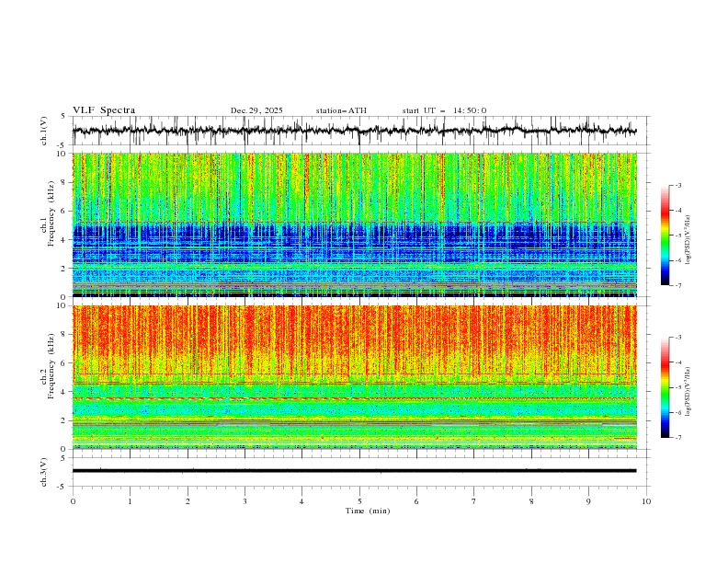Click the date "Dec. 29, 2025"
The height and width of the screenshot is (563, 728).
[x=256, y=110]
